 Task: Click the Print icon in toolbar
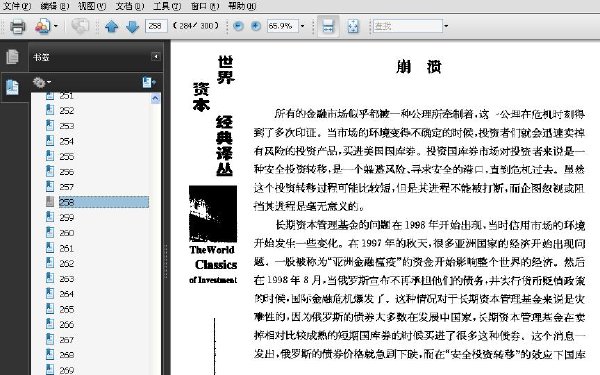18,26
